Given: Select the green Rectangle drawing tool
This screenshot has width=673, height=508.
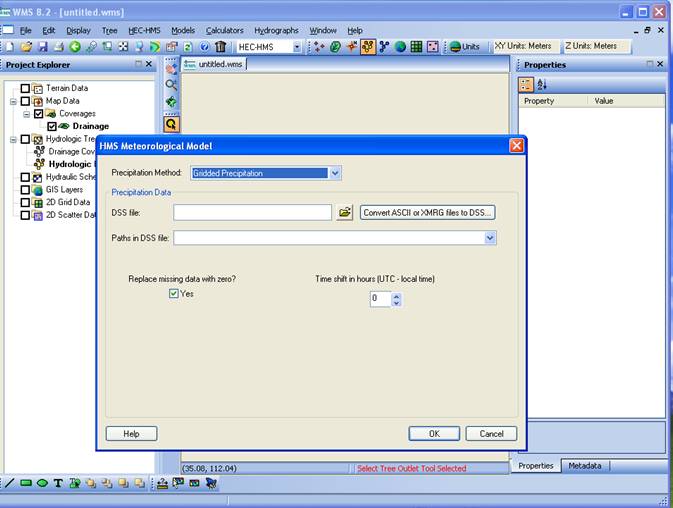Looking at the screenshot, I should 26,483.
